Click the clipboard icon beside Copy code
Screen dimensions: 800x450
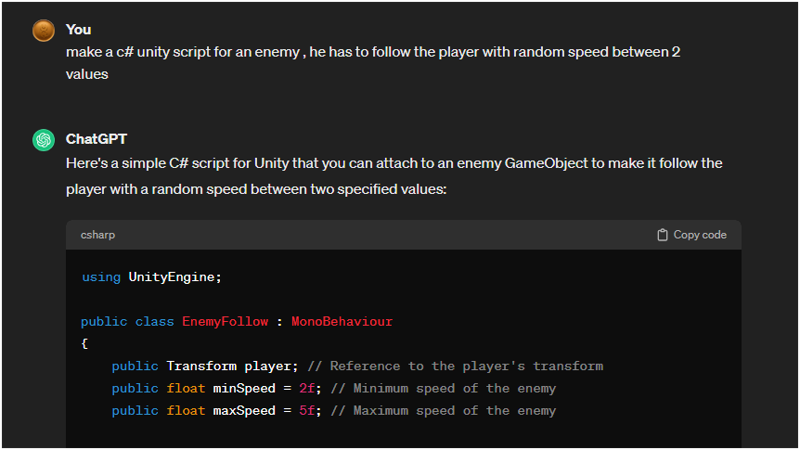click(662, 235)
